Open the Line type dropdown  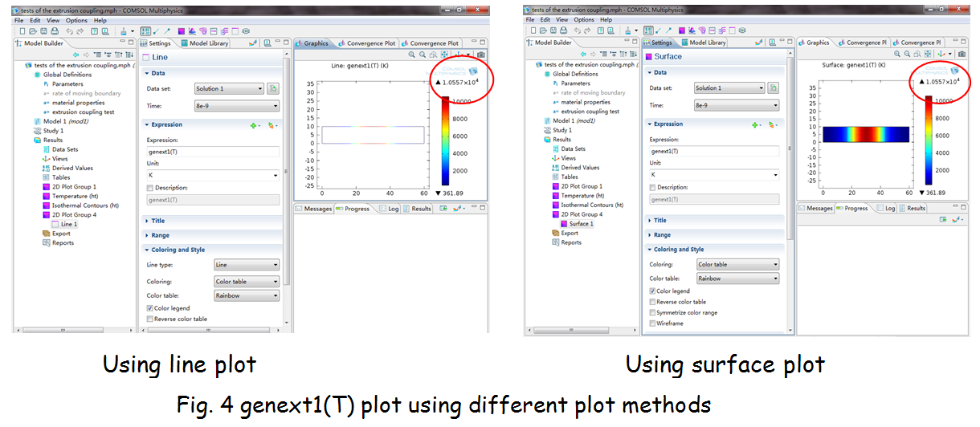coord(246,265)
